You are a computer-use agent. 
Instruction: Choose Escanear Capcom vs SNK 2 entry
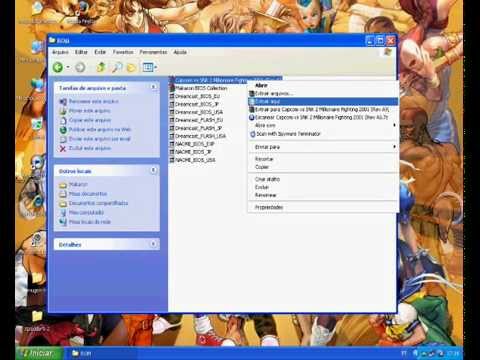click(x=323, y=117)
